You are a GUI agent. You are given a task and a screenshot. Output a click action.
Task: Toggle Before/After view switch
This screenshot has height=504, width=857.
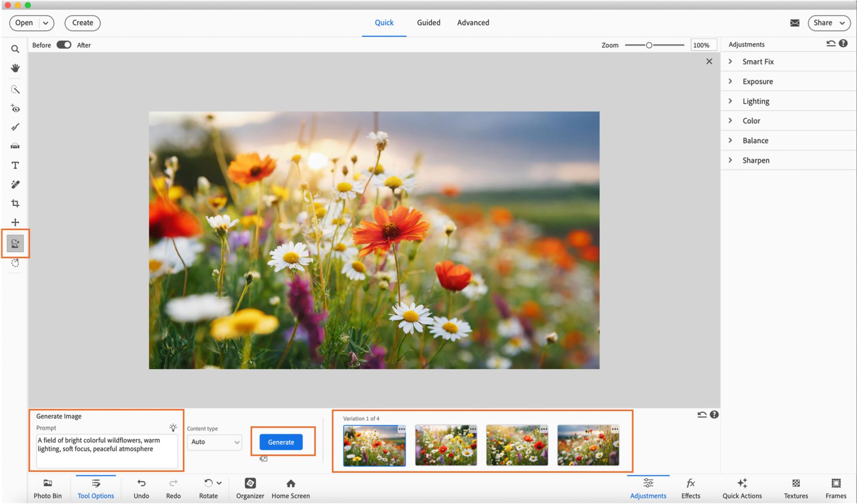click(x=63, y=45)
